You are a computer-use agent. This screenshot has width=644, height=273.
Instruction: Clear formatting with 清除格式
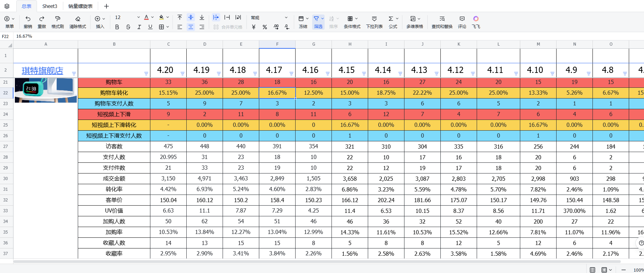(78, 22)
